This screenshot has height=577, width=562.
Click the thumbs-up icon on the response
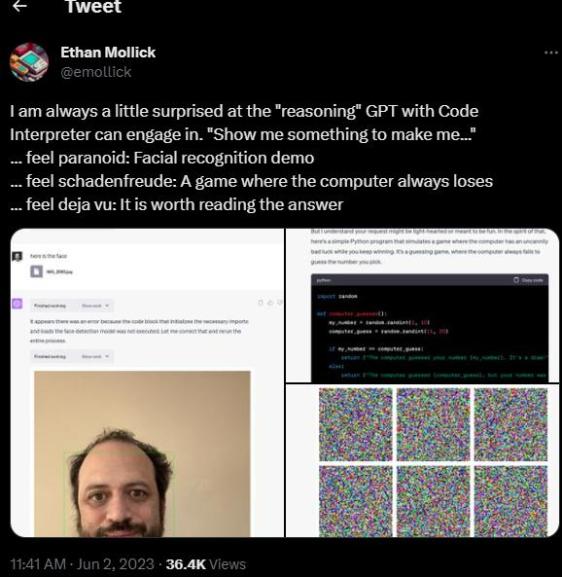pyautogui.click(x=270, y=302)
